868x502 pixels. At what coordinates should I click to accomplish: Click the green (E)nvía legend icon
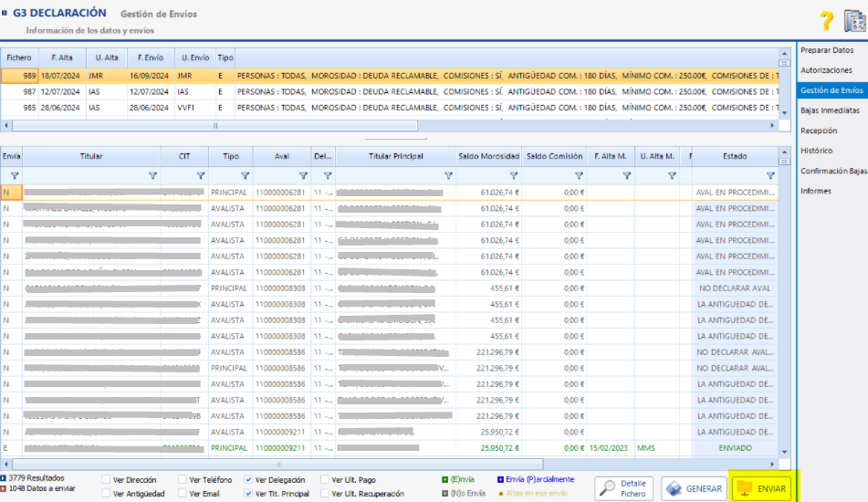[444, 479]
